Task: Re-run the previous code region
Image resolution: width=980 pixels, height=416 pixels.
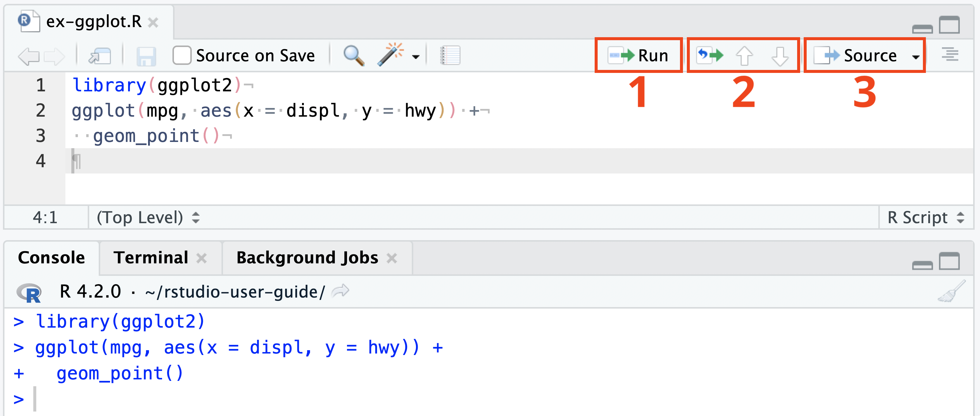Action: point(709,56)
